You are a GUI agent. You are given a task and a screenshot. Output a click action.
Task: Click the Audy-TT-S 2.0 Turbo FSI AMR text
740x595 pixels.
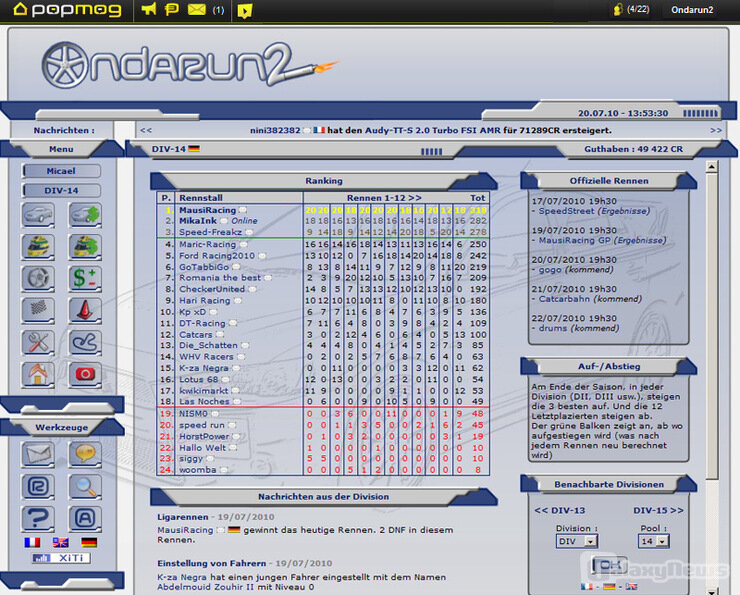tap(432, 130)
